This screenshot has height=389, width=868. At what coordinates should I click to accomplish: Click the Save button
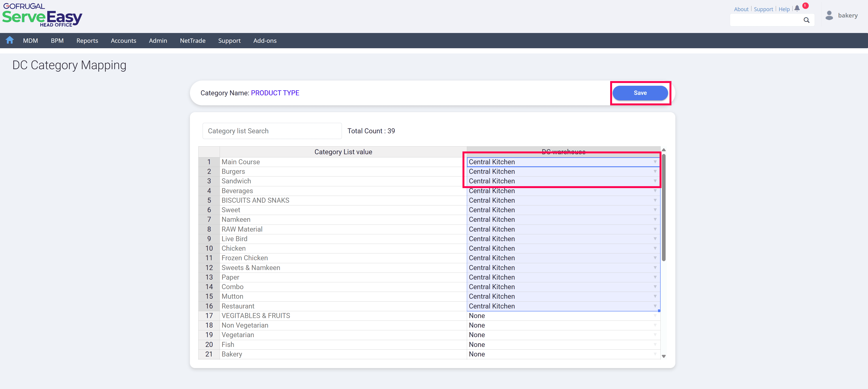coord(640,93)
